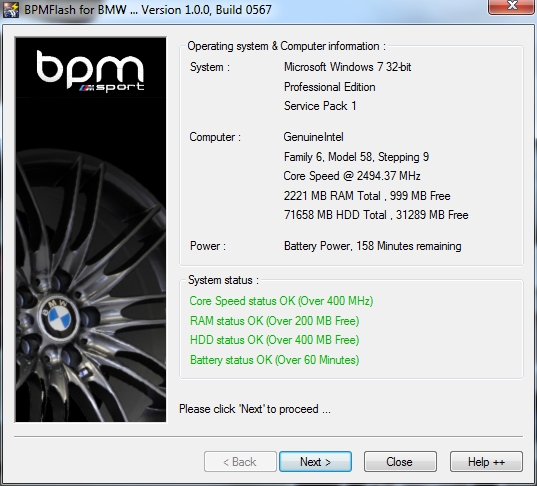
Task: Click the Battery Power minutes remaining text
Action: [373, 246]
